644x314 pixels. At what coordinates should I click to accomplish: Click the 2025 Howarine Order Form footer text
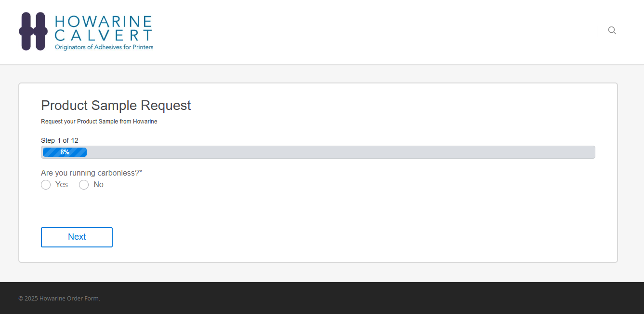tap(59, 299)
